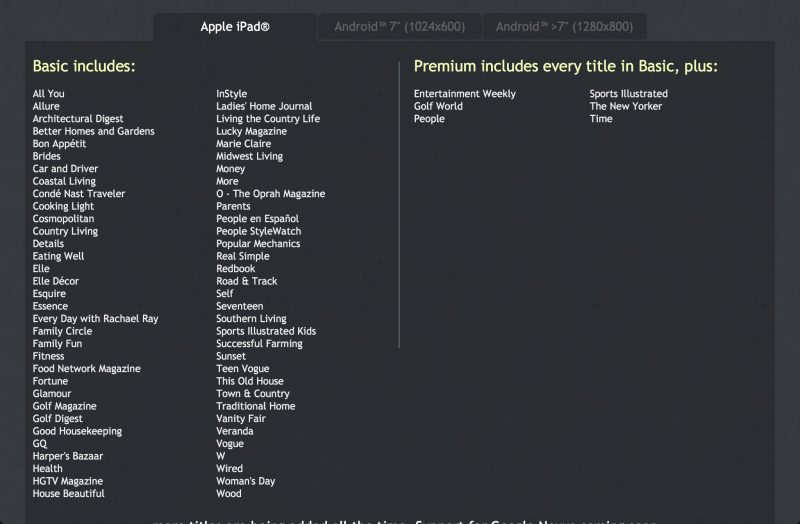Click the Architectural Digest title
The height and width of the screenshot is (524, 800).
coord(78,119)
